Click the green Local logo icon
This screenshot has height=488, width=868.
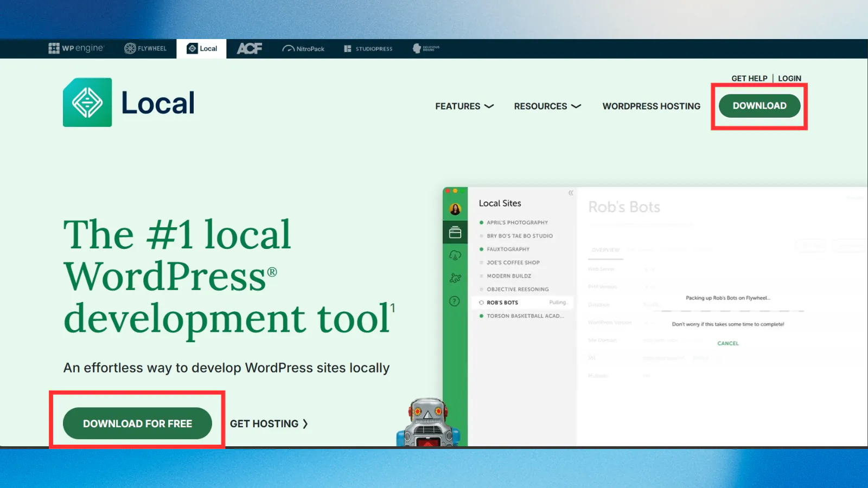click(x=87, y=102)
